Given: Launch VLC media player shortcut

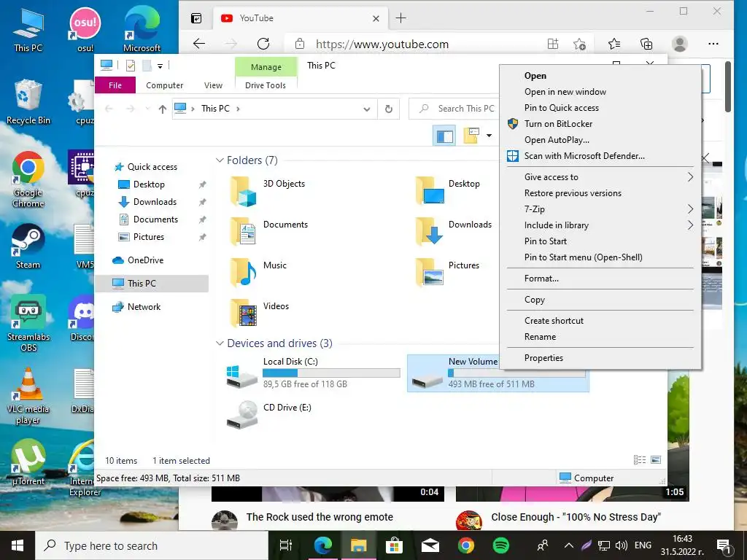Looking at the screenshot, I should [x=28, y=396].
